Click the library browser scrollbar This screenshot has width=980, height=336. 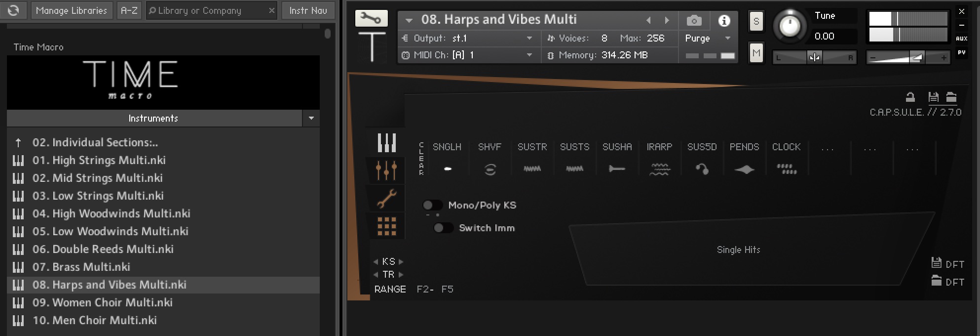pyautogui.click(x=328, y=34)
